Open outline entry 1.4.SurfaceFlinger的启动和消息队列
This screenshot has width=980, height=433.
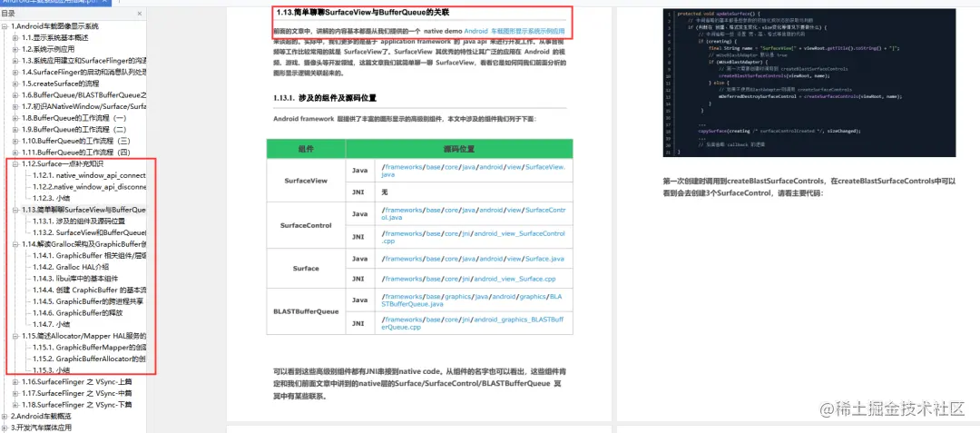pos(83,72)
